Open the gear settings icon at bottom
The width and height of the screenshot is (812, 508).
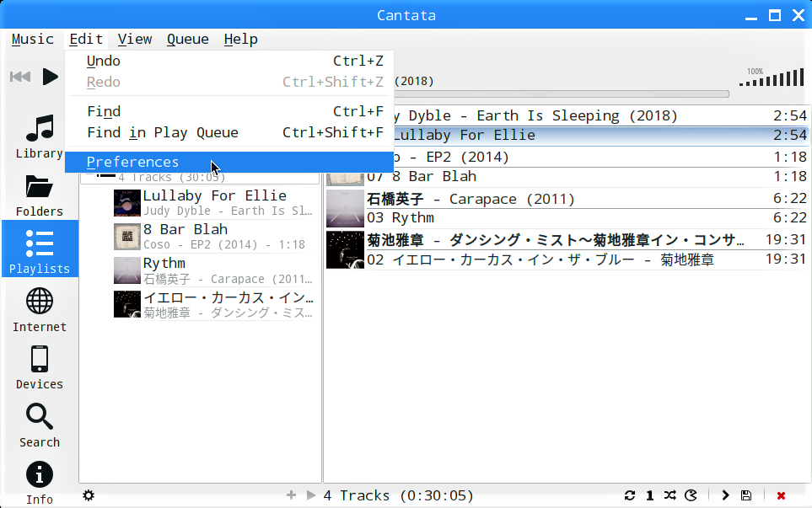point(89,495)
